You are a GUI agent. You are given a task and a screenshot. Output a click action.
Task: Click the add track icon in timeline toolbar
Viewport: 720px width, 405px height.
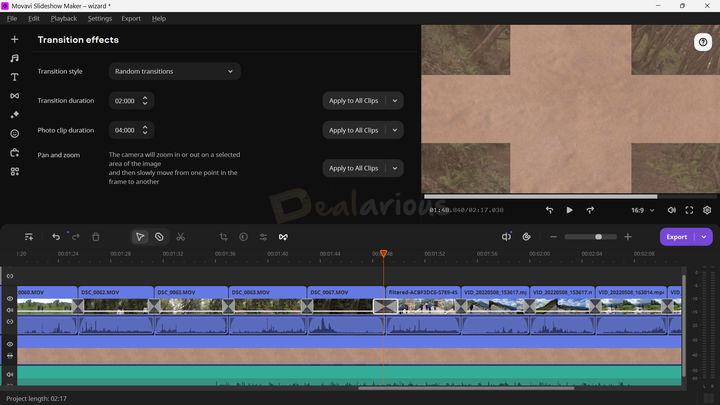pyautogui.click(x=28, y=237)
